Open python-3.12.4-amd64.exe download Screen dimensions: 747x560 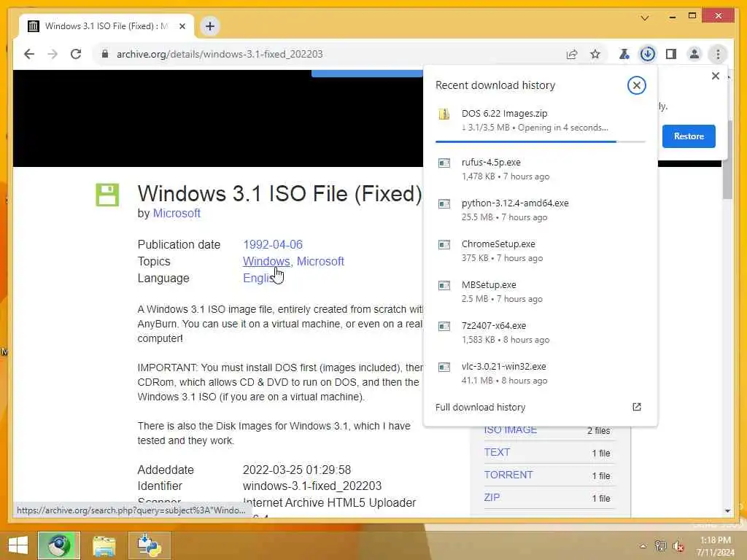point(540,210)
